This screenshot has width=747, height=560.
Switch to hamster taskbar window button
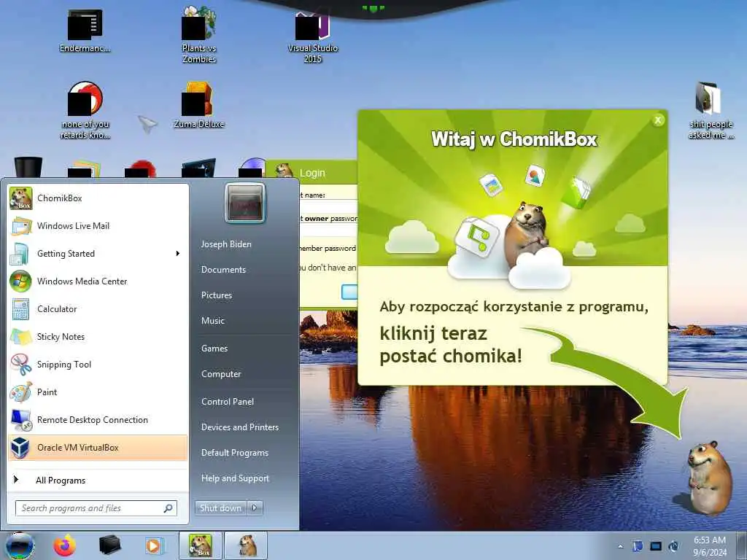pyautogui.click(x=247, y=545)
